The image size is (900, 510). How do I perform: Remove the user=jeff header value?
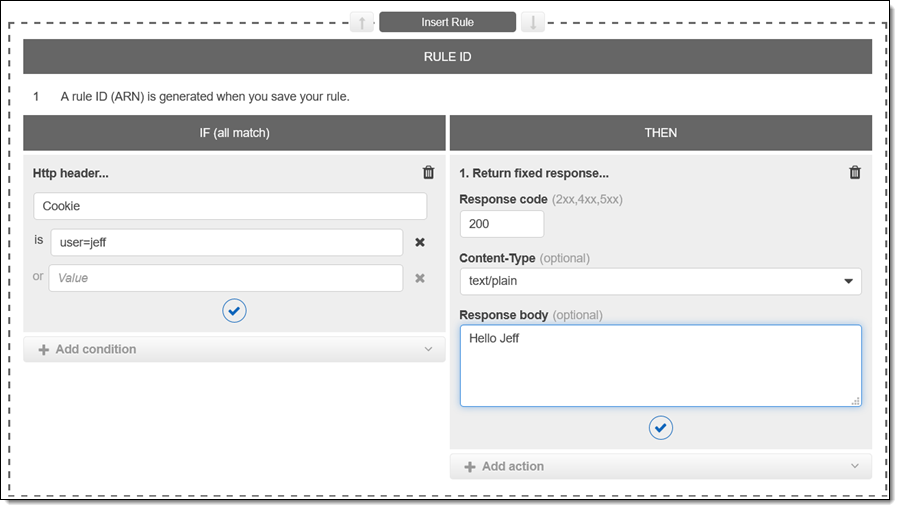[420, 242]
